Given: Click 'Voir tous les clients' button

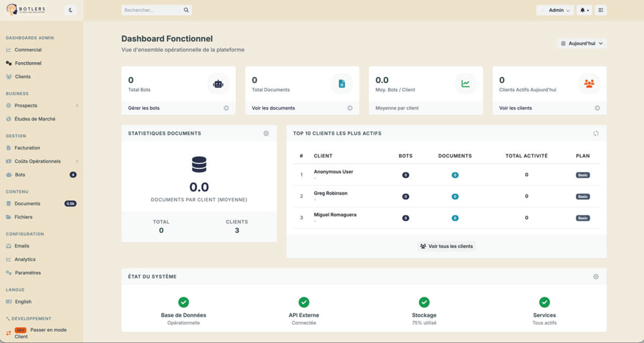Looking at the screenshot, I should pyautogui.click(x=447, y=245).
